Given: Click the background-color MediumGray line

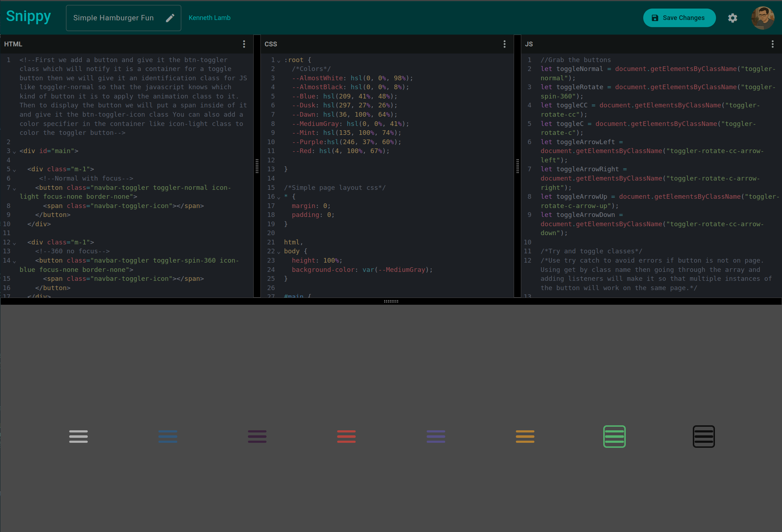Looking at the screenshot, I should 362,270.
